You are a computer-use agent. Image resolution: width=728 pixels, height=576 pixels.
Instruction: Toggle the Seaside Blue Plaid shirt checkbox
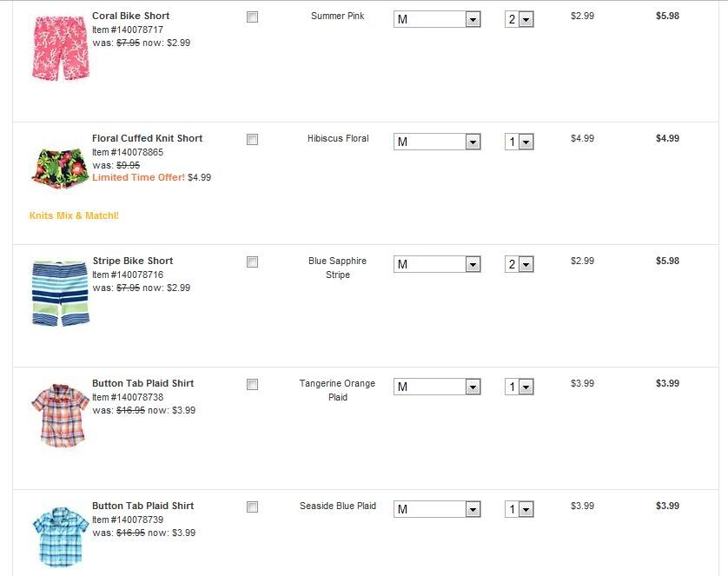point(253,507)
